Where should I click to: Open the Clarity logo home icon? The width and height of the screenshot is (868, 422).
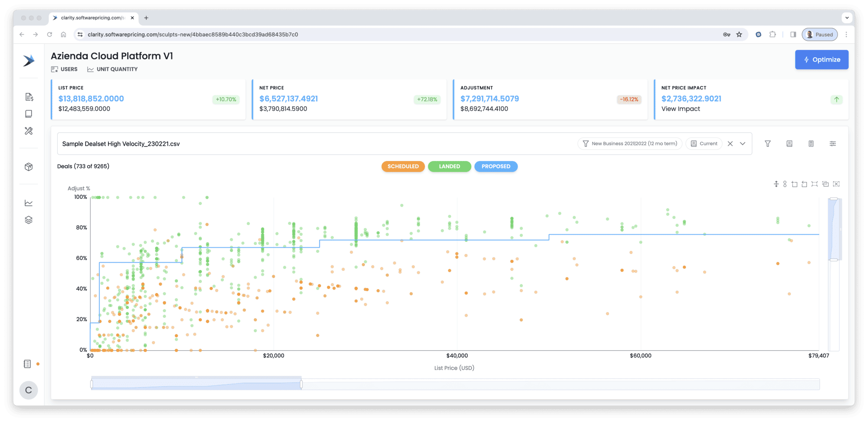pos(29,60)
